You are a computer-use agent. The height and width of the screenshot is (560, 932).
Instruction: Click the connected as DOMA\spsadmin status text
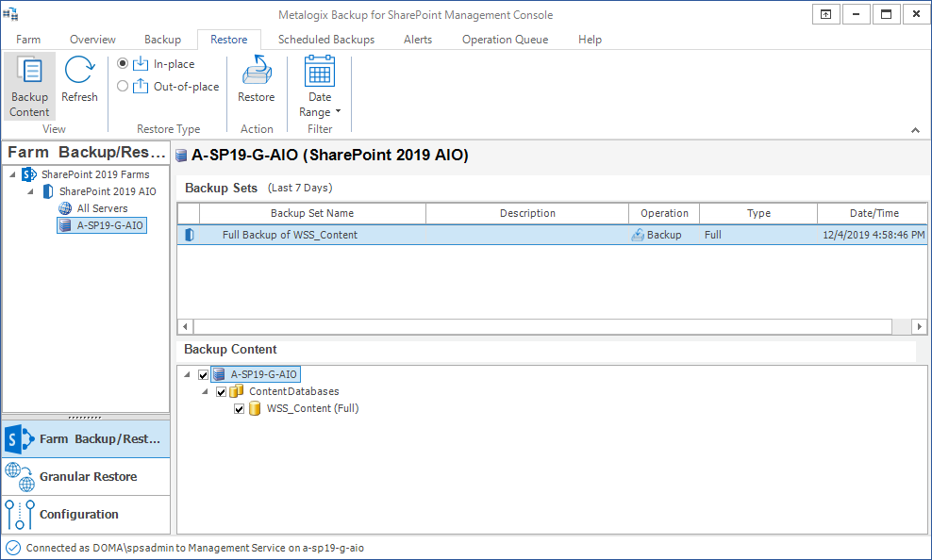[195, 548]
